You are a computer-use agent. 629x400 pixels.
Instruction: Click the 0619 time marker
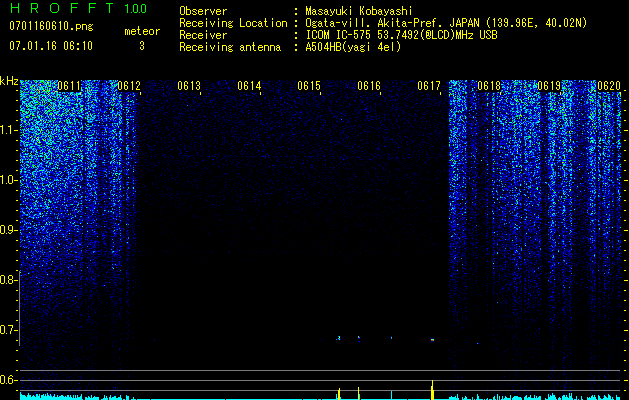(549, 86)
